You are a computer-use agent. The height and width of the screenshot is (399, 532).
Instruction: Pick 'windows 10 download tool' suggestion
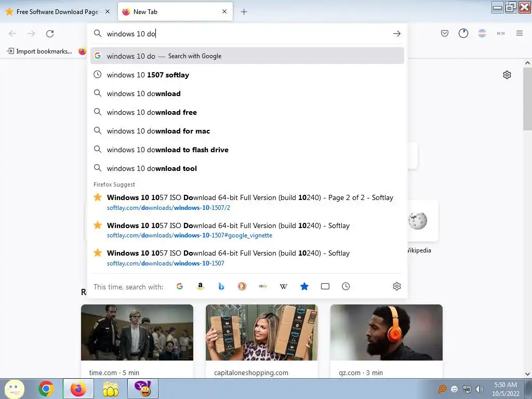(x=247, y=168)
